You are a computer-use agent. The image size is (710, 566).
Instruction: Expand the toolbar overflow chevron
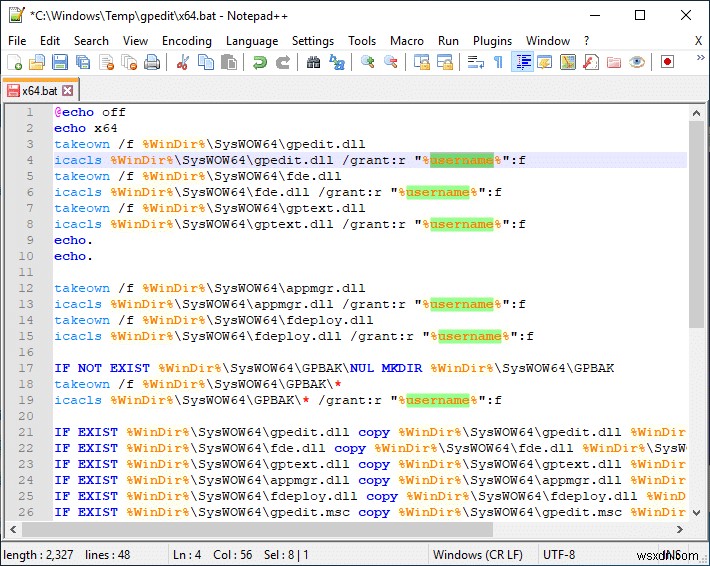coord(700,58)
